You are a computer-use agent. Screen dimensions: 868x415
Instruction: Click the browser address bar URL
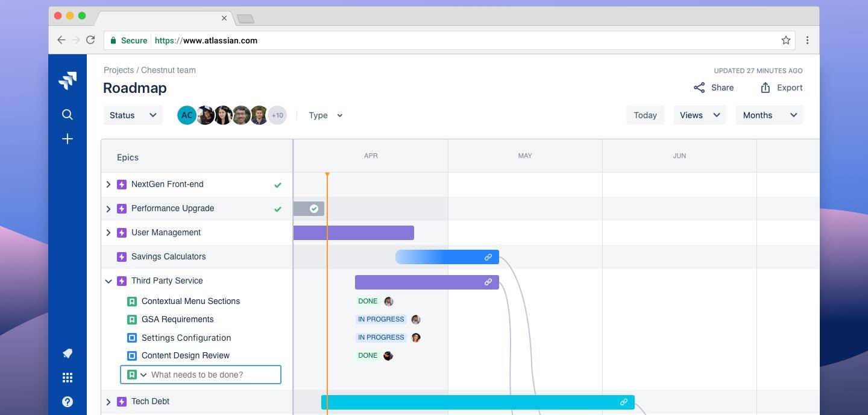point(206,40)
